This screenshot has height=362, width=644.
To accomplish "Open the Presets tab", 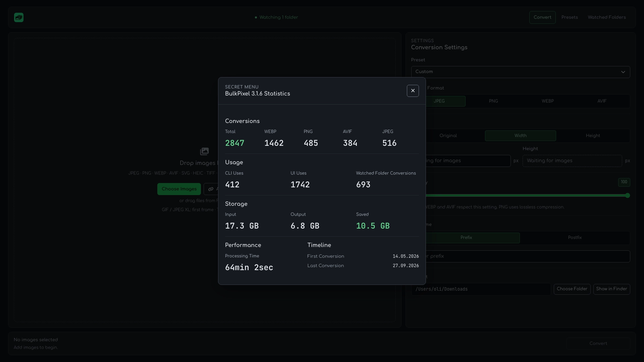I will [x=570, y=17].
